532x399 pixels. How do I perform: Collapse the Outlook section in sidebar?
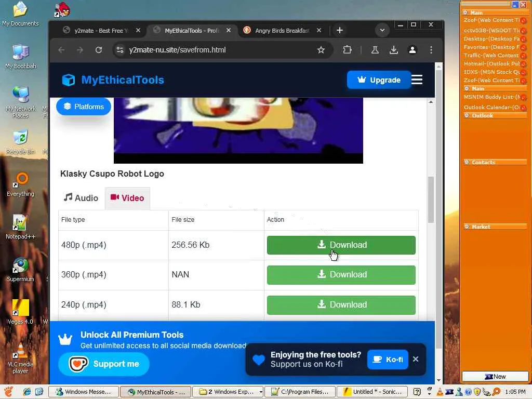(x=467, y=115)
